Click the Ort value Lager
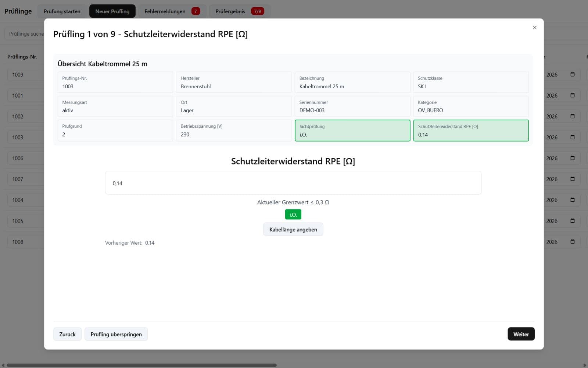The width and height of the screenshot is (588, 368). [187, 110]
